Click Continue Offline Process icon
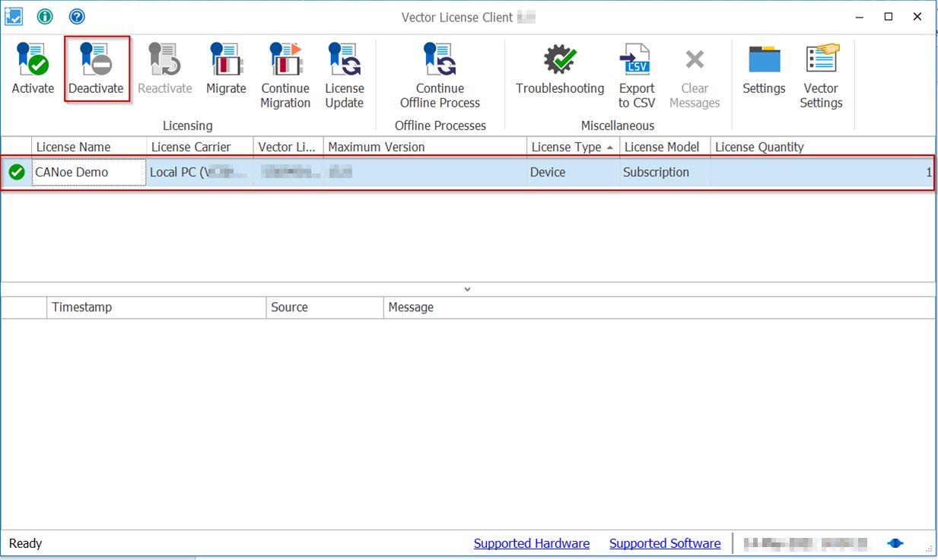 point(440,61)
